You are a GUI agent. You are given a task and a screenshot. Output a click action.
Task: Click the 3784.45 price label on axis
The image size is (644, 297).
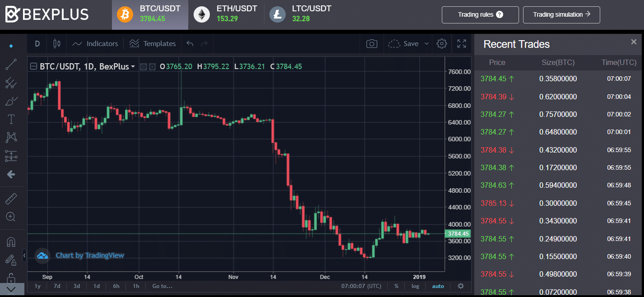pyautogui.click(x=458, y=234)
